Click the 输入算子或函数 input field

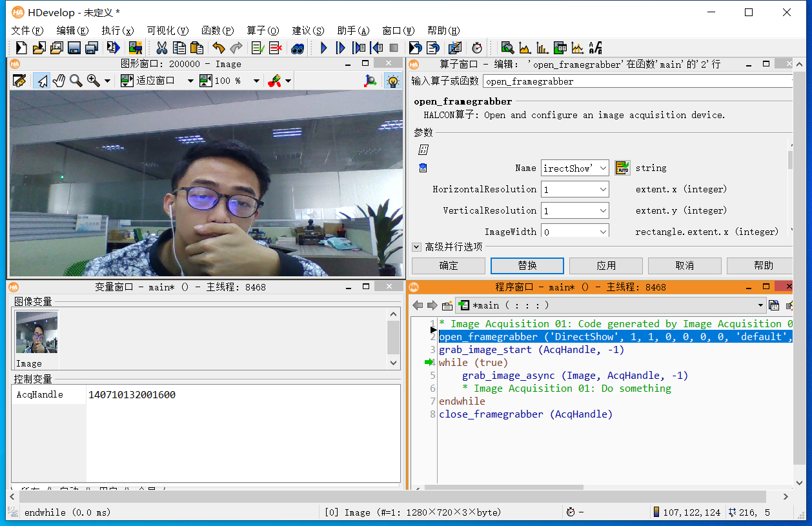point(638,81)
